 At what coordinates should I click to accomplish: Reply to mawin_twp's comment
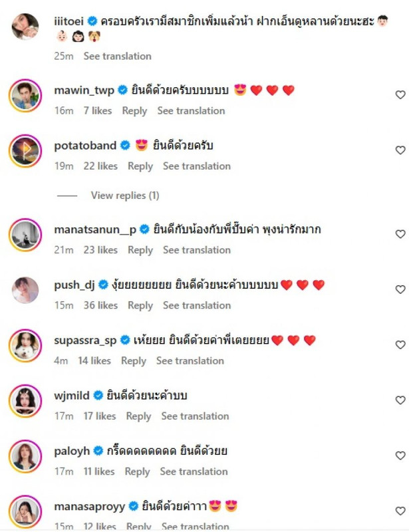(134, 111)
